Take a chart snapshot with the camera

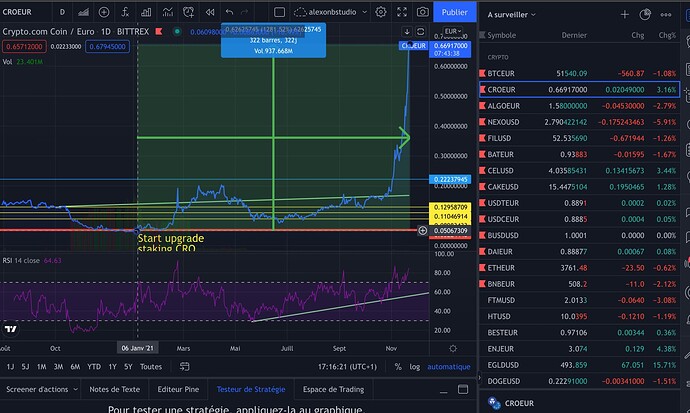[422, 12]
